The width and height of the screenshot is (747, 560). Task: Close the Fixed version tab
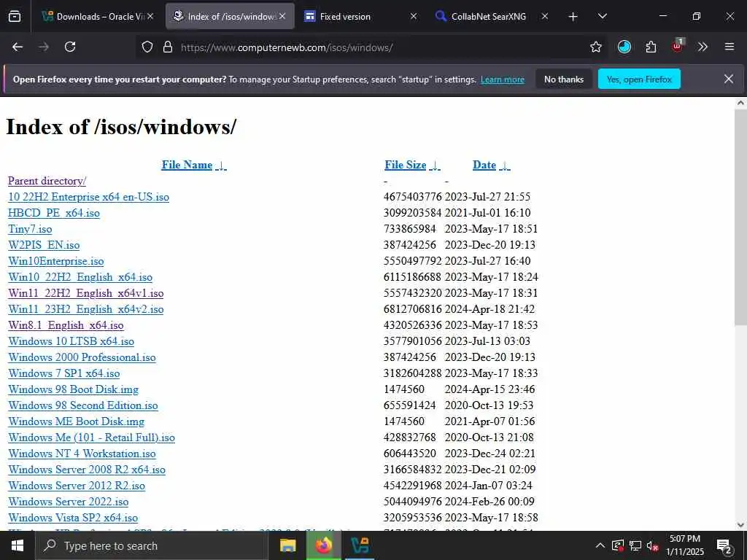coord(414,16)
